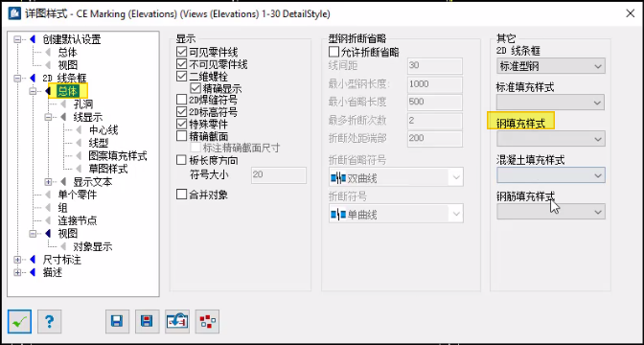Check the 板长度方向 checkbox
This screenshot has height=345, width=644.
tap(181, 160)
